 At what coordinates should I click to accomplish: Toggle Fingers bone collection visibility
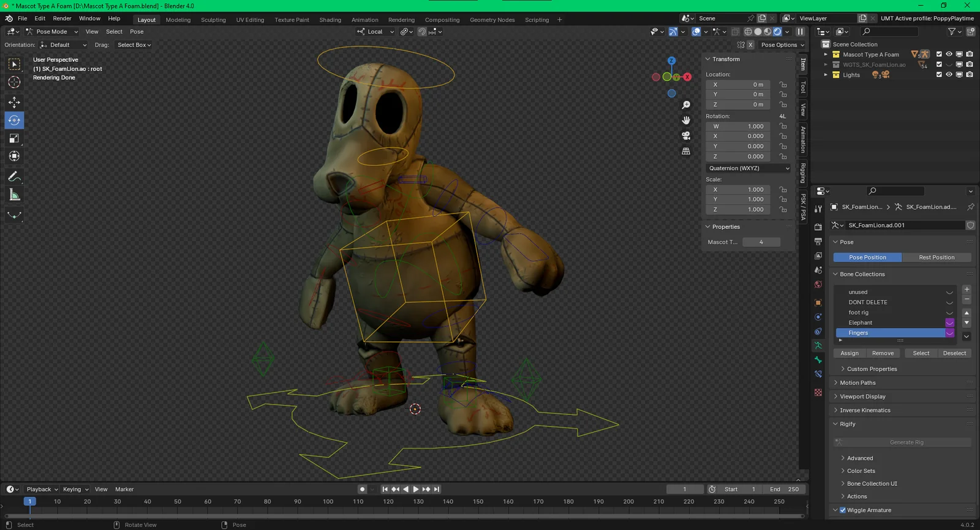coord(950,333)
